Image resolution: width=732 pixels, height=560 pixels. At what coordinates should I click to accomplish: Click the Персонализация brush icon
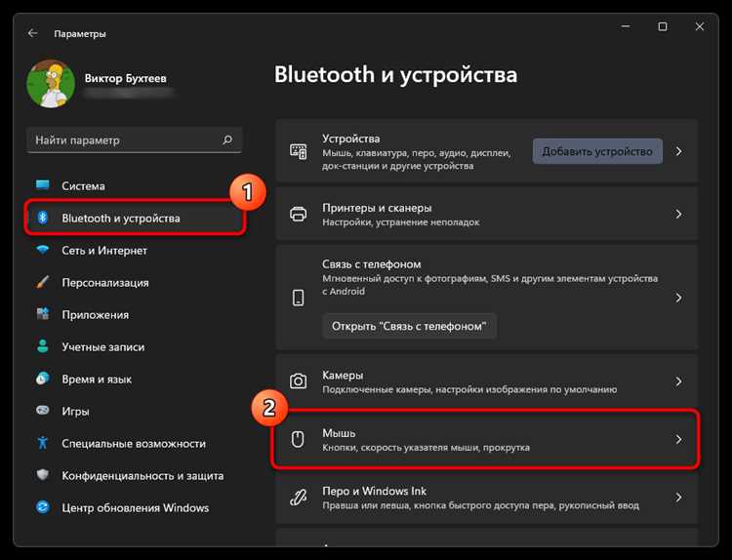pyautogui.click(x=43, y=282)
